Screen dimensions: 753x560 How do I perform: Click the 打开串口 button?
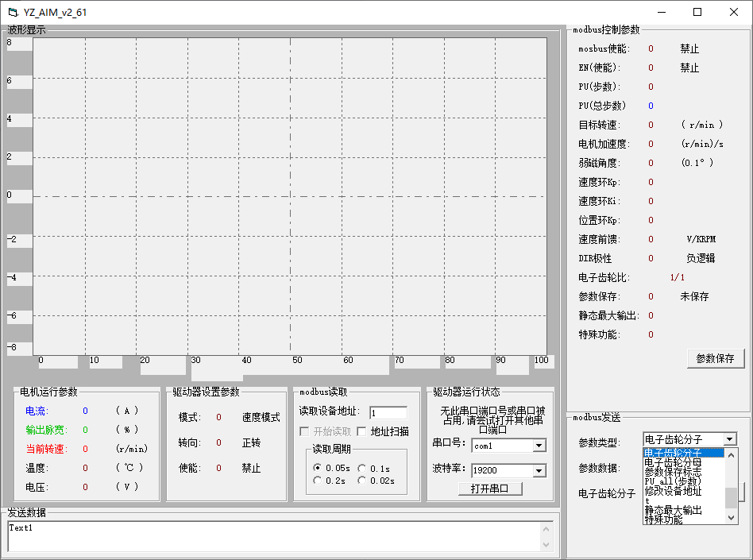(x=490, y=489)
